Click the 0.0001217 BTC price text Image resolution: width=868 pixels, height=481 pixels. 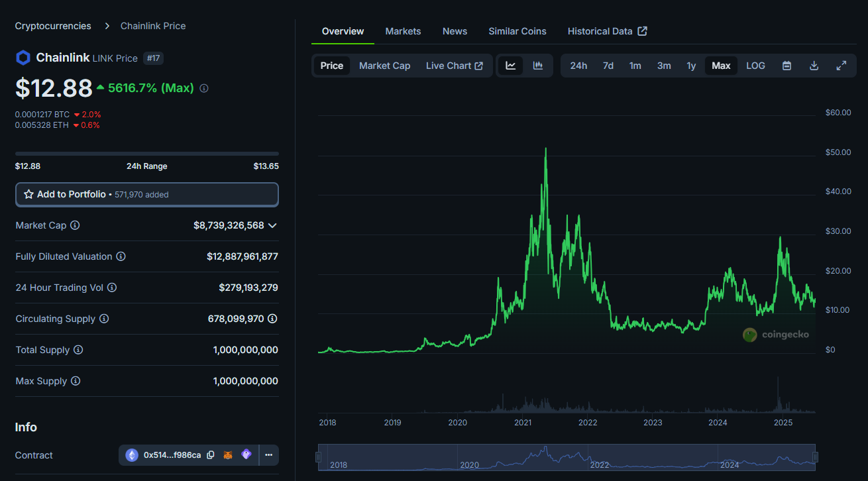(x=42, y=115)
